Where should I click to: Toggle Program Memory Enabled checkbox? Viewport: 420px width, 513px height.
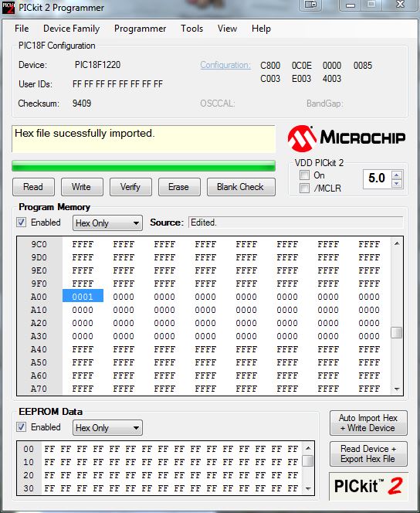pyautogui.click(x=22, y=223)
